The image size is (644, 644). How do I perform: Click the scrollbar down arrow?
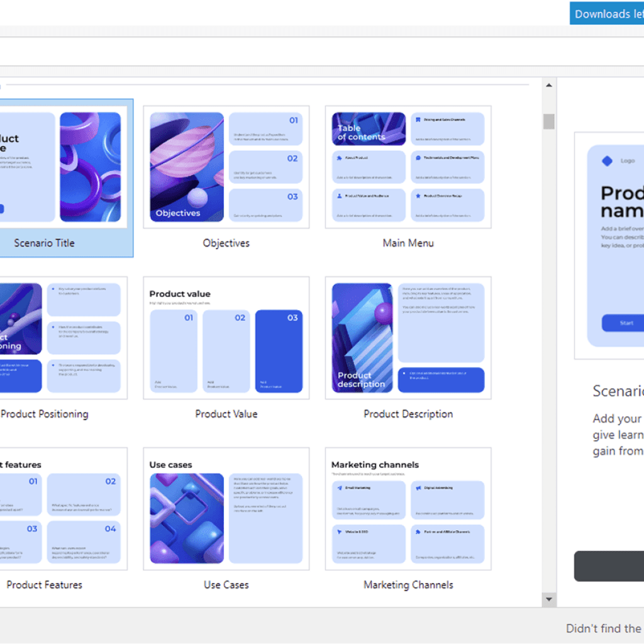[548, 599]
